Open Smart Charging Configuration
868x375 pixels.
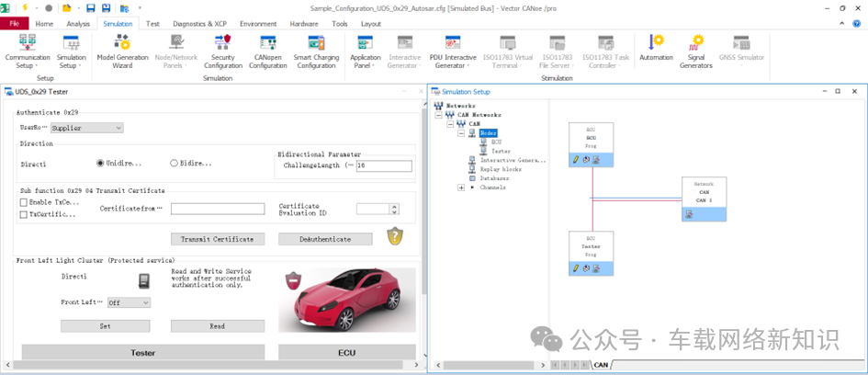coord(316,51)
